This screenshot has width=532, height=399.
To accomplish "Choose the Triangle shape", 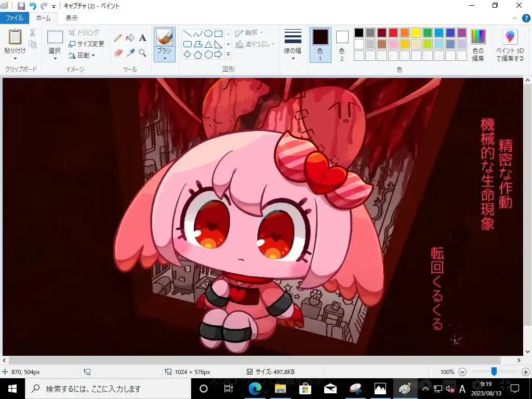I will click(208, 44).
